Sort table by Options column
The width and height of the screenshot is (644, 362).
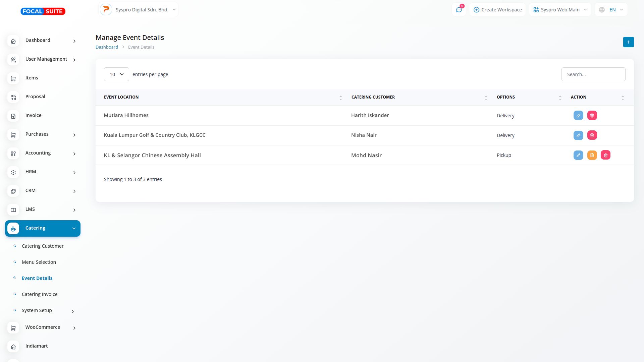560,98
